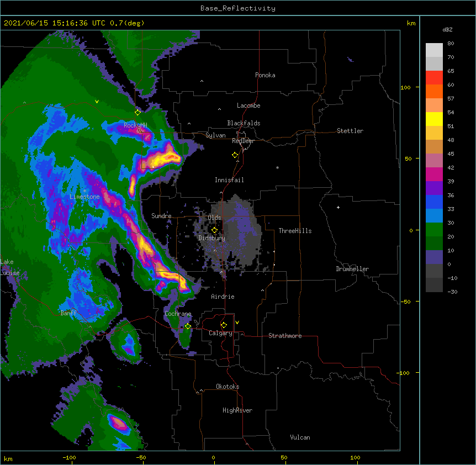The image size is (476, 465).
Task: Click the Stettler label
Action: coord(350,131)
